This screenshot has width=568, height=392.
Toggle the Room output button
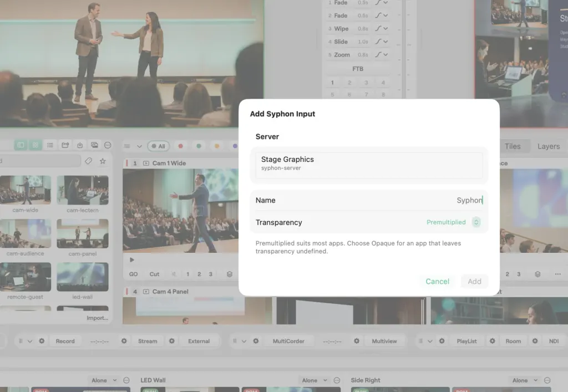513,341
